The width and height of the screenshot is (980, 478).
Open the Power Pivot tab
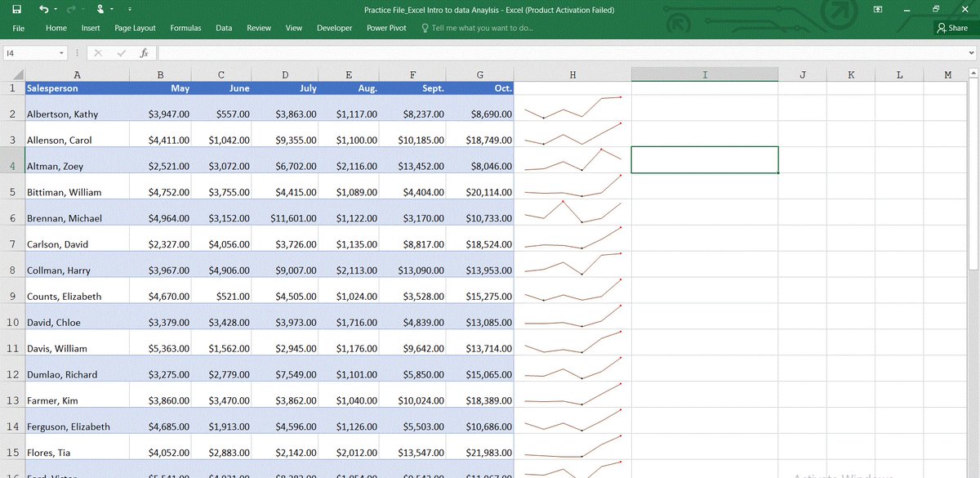(x=386, y=28)
